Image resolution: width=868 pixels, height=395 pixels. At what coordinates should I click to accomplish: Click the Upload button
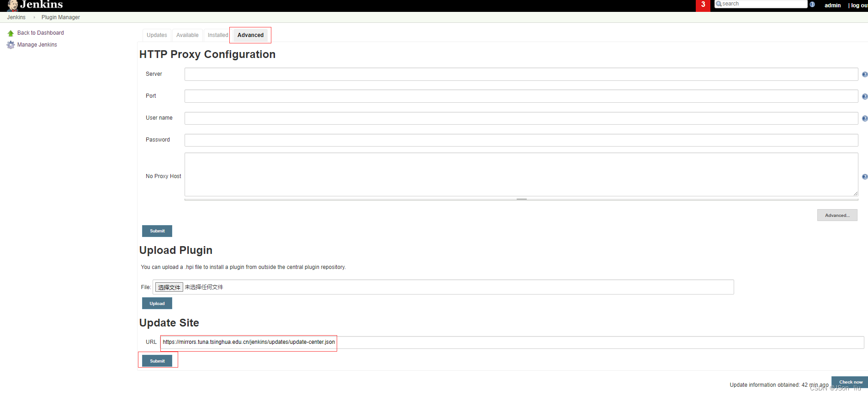157,303
